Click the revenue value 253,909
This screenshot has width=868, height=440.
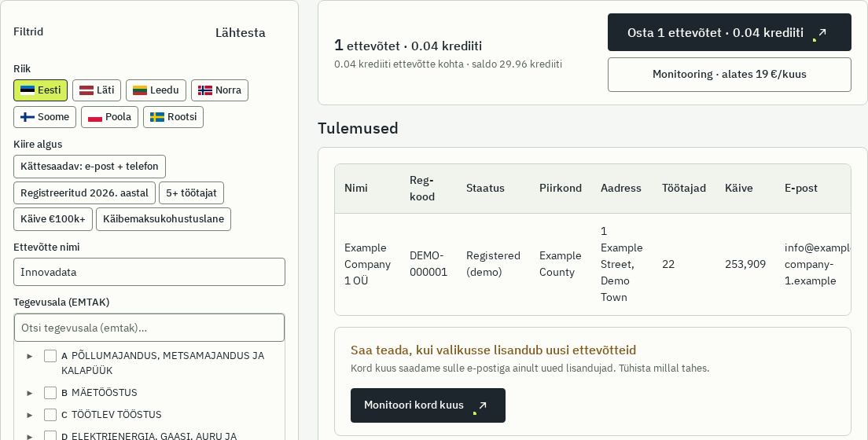pyautogui.click(x=745, y=264)
